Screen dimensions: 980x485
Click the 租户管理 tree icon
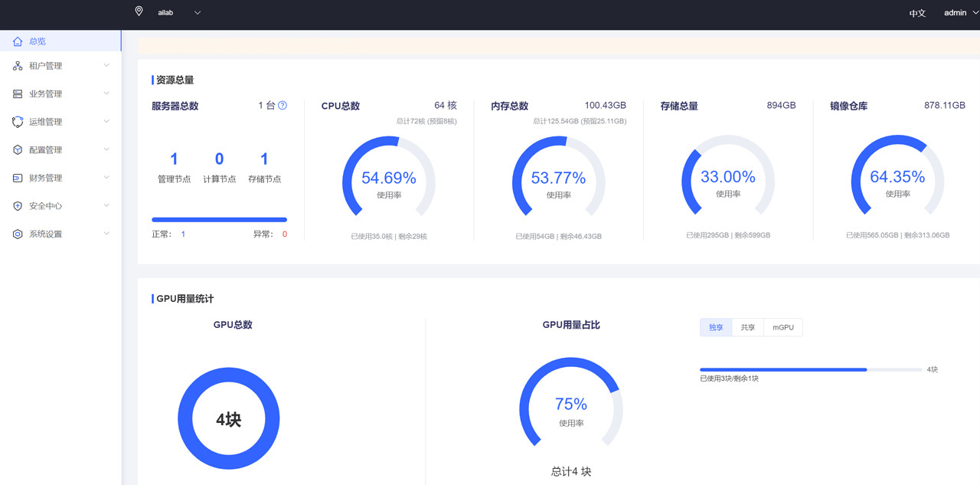click(x=18, y=66)
